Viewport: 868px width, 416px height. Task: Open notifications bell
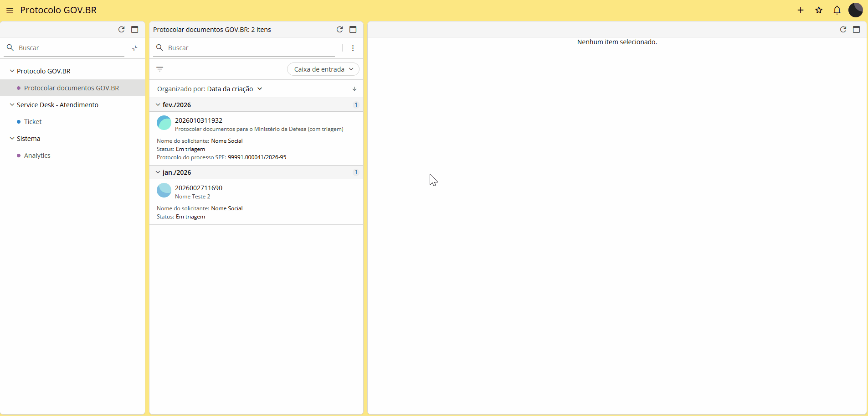tap(837, 10)
